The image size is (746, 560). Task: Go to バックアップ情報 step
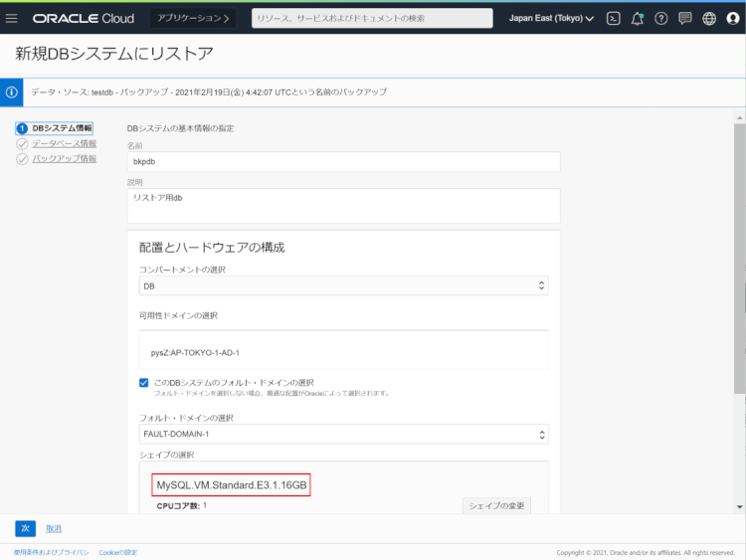(65, 158)
